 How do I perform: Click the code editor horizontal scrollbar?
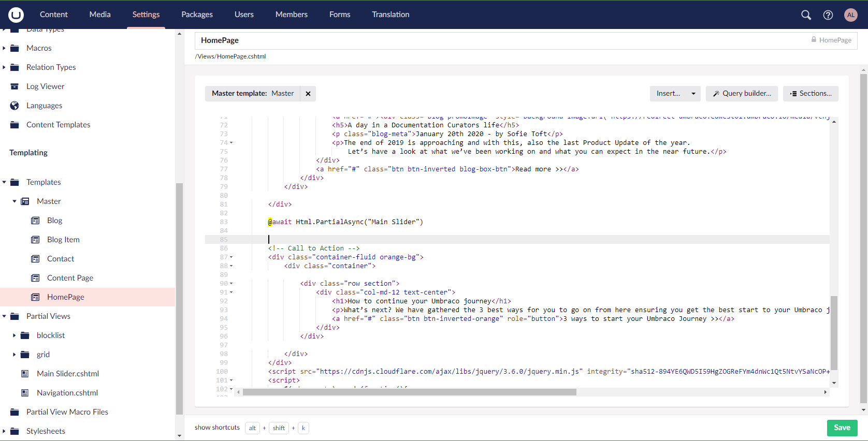point(409,392)
